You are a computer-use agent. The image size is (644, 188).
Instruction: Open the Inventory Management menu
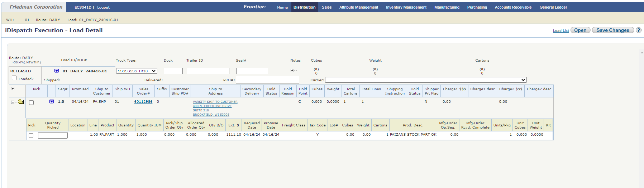(x=406, y=7)
